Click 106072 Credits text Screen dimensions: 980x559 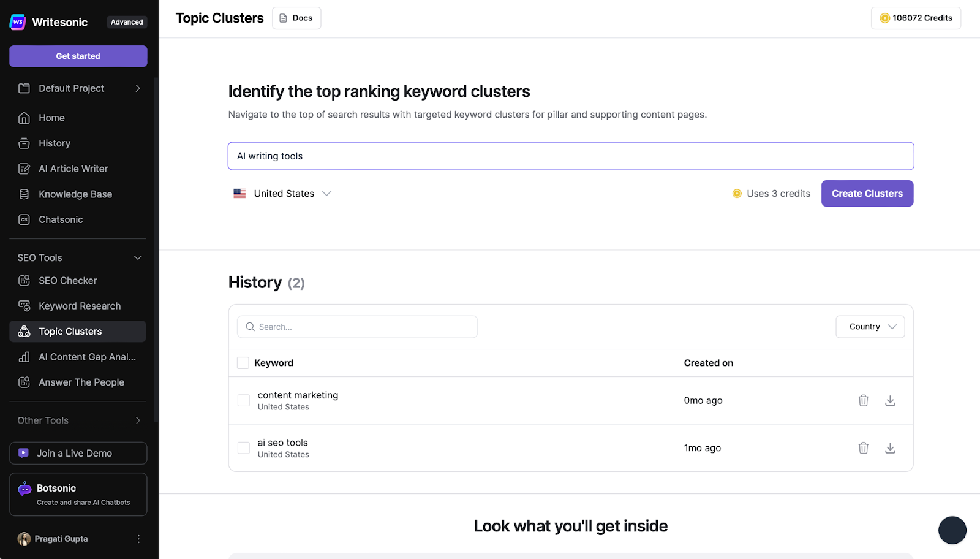point(922,18)
